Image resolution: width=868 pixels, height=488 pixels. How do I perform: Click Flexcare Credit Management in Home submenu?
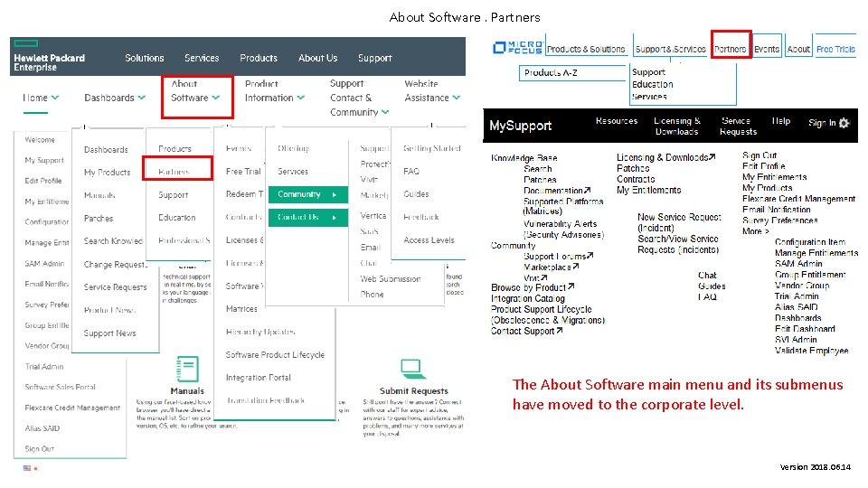pyautogui.click(x=72, y=408)
